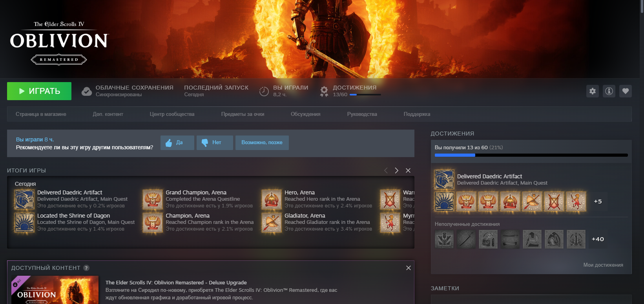Launch the game with ИГРАТЬ button

(x=39, y=91)
